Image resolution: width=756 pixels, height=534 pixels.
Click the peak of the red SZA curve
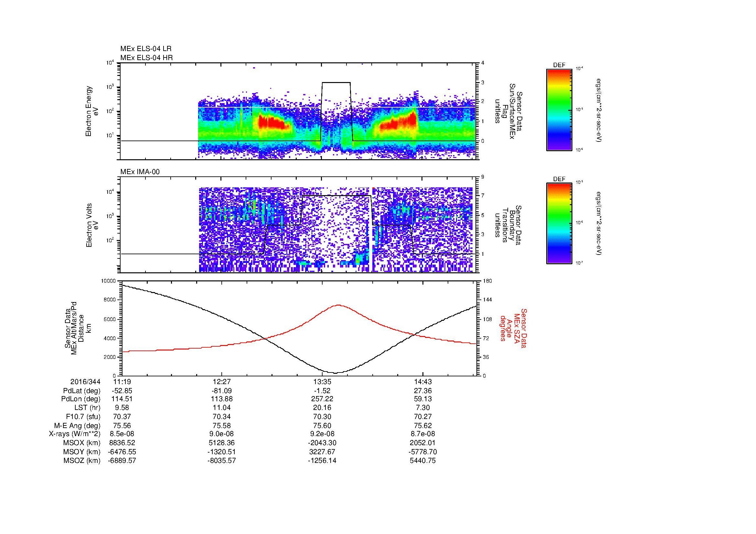pos(338,305)
